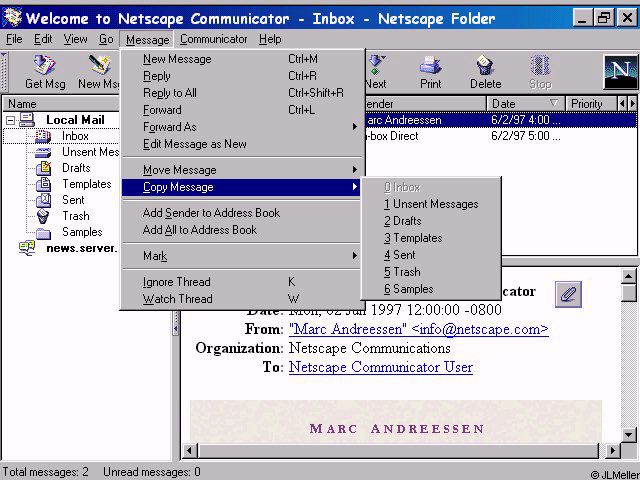Click the Samples folder icon
The height and width of the screenshot is (480, 640).
(43, 233)
